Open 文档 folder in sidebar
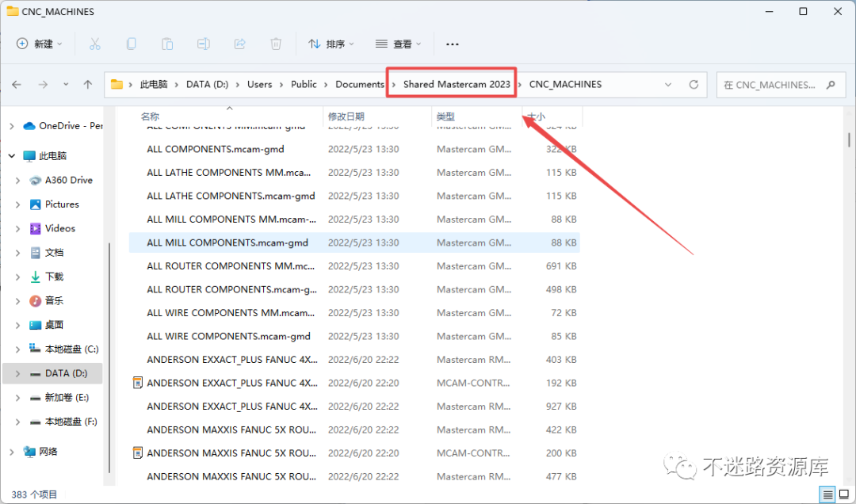The height and width of the screenshot is (504, 856). [47, 252]
